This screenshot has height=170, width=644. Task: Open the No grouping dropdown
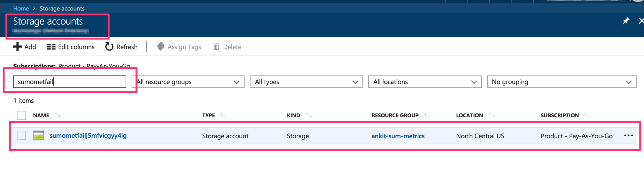pyautogui.click(x=561, y=82)
